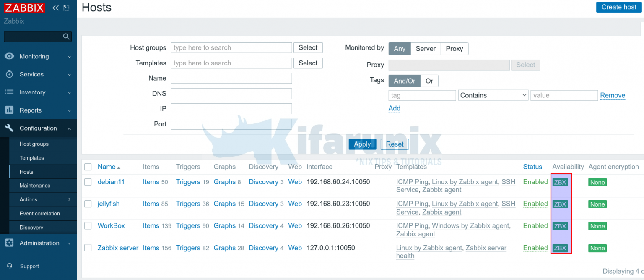Check the select-all hosts checkbox
This screenshot has width=644, height=280.
[88, 167]
